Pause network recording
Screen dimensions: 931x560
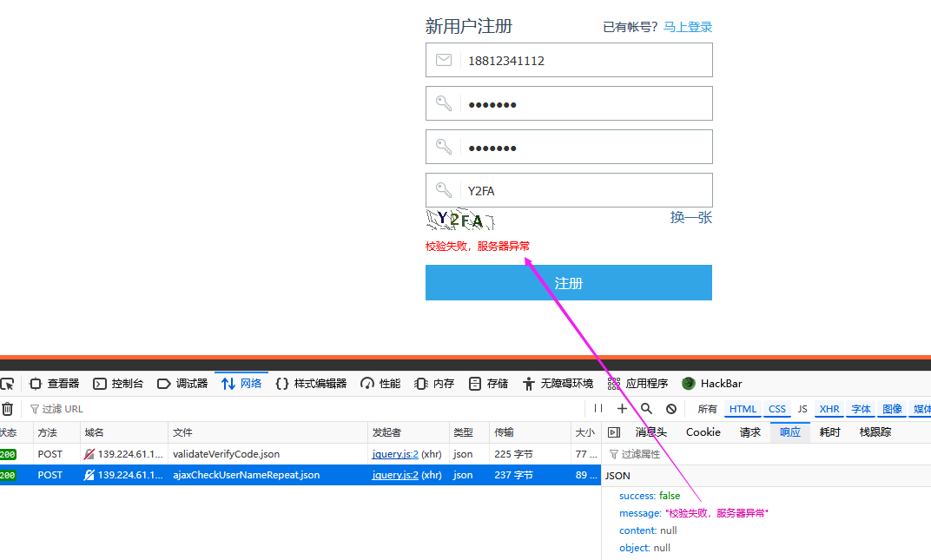point(598,409)
